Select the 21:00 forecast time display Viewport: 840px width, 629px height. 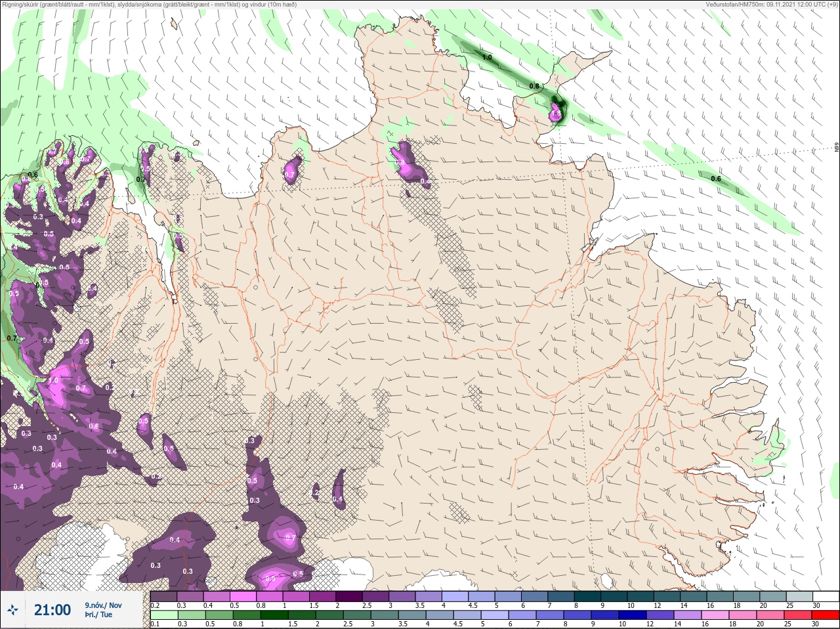pos(52,610)
